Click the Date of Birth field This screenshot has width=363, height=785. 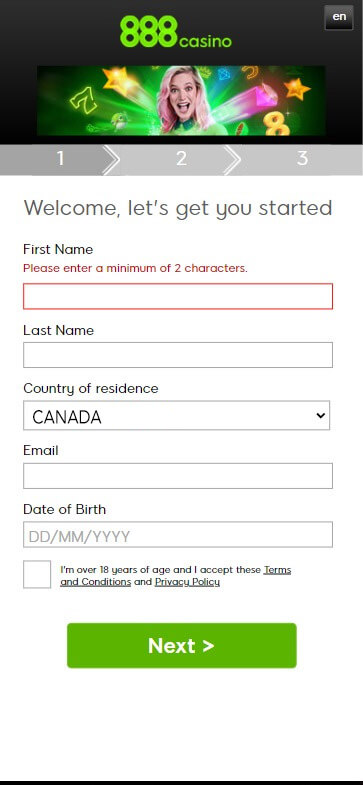click(178, 535)
